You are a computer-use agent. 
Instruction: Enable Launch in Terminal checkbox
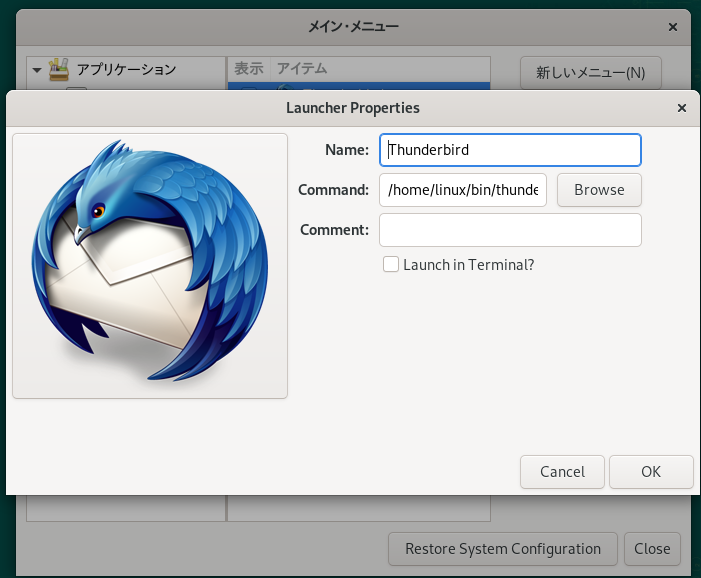391,264
